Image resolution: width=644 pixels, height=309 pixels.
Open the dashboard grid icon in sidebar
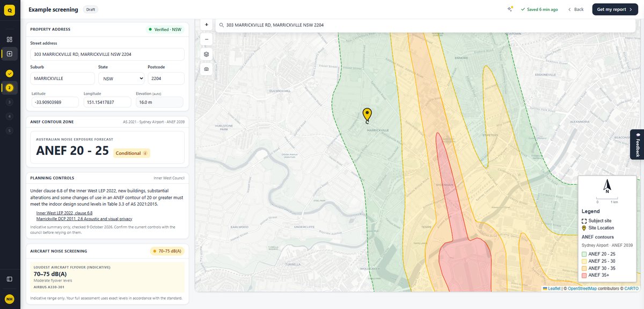10,39
